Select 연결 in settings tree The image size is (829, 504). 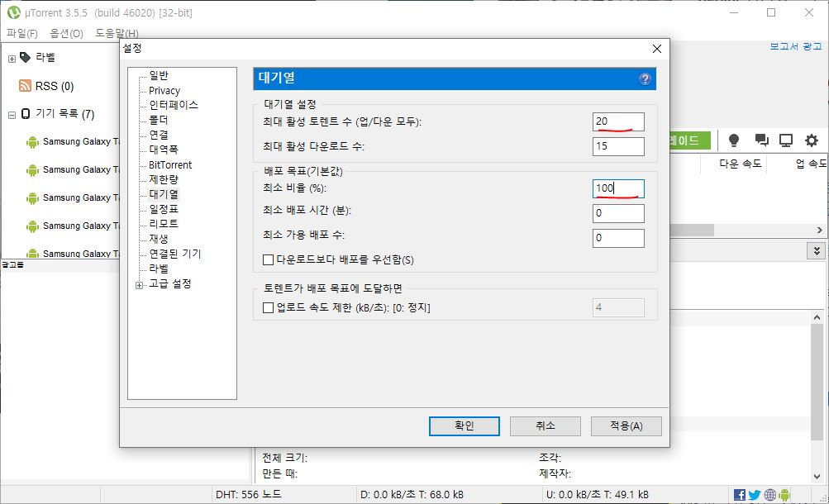pos(159,135)
